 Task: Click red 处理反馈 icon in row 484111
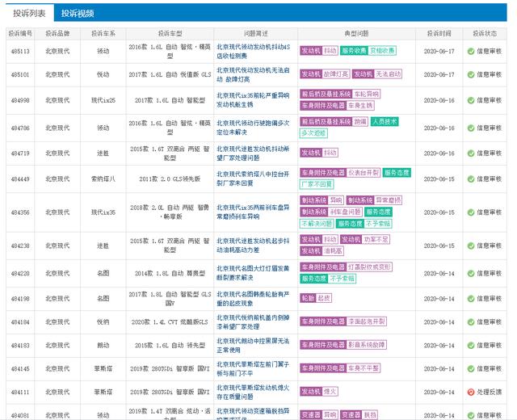tap(471, 392)
